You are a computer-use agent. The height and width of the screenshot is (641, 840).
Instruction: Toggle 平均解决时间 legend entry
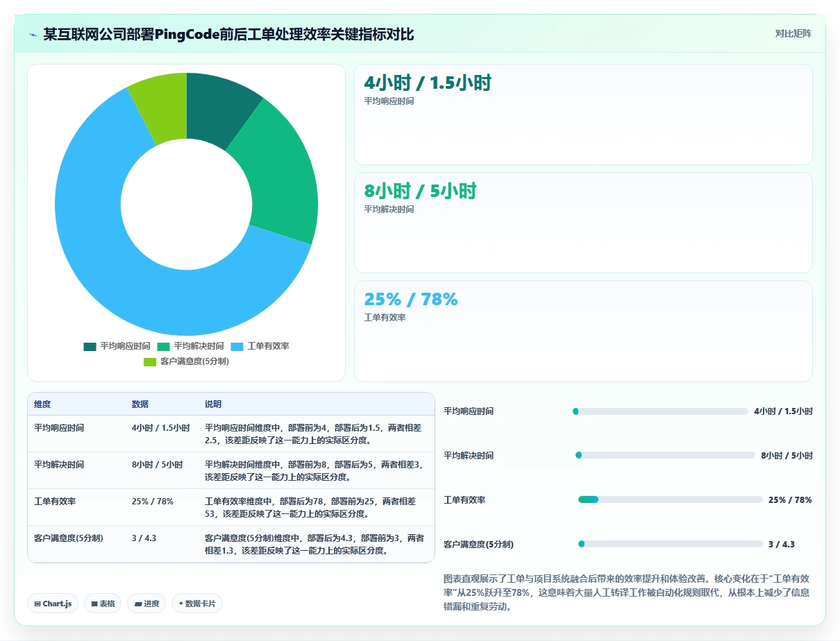190,346
